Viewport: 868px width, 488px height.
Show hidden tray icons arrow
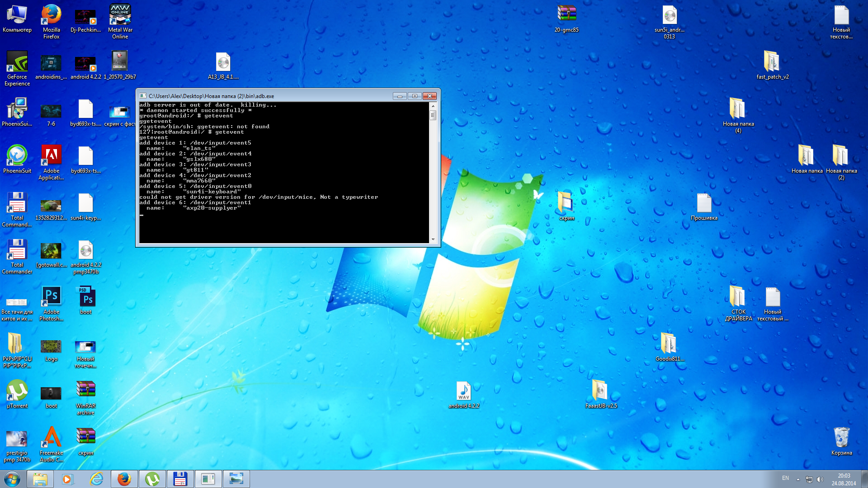tap(798, 479)
